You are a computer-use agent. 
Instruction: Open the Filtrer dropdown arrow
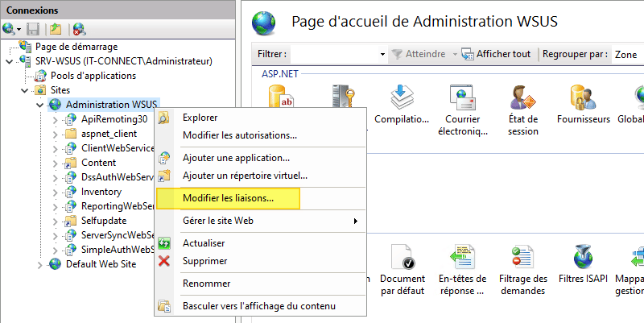click(x=382, y=54)
